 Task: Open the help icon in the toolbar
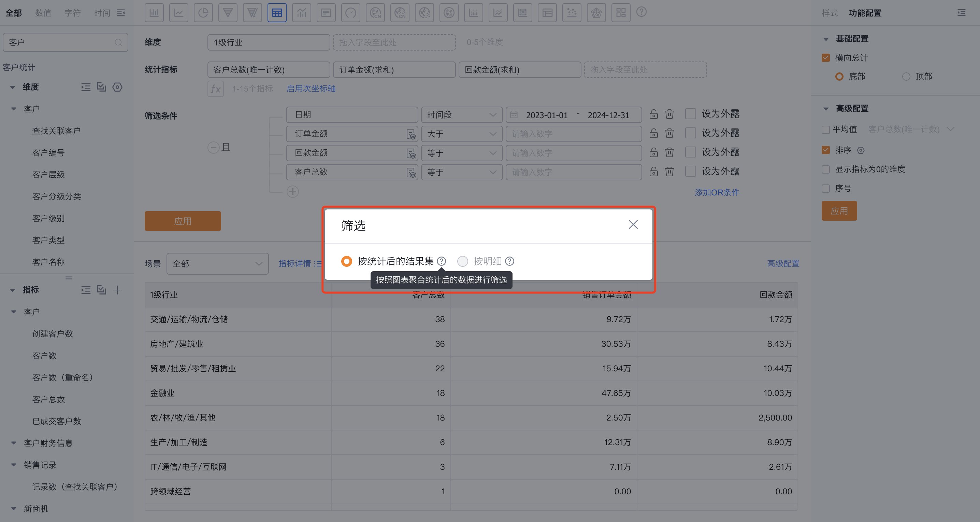642,12
